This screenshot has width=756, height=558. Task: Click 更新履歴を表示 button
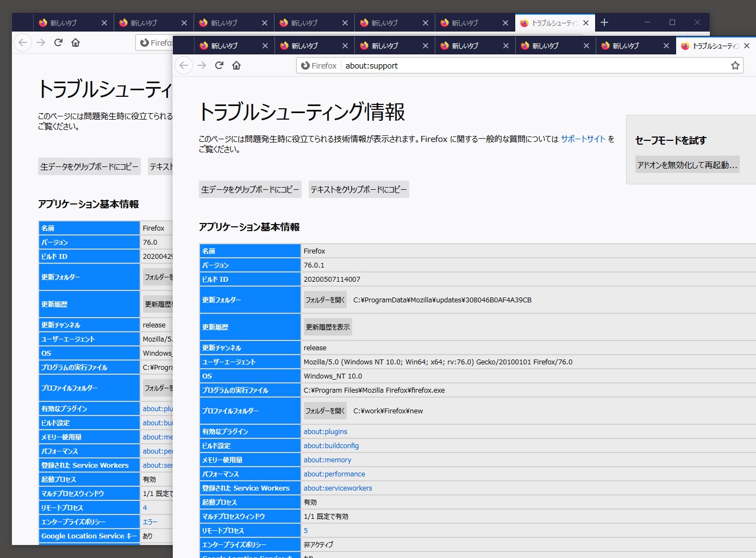(328, 327)
